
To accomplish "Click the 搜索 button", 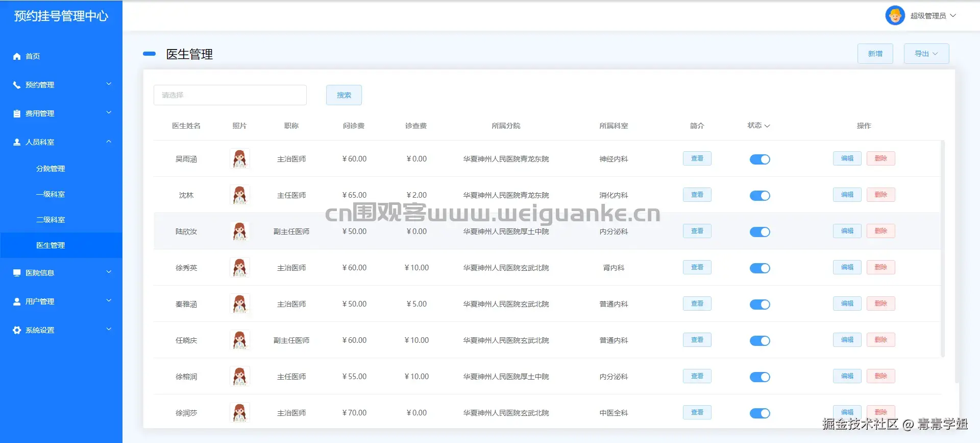I will point(344,95).
